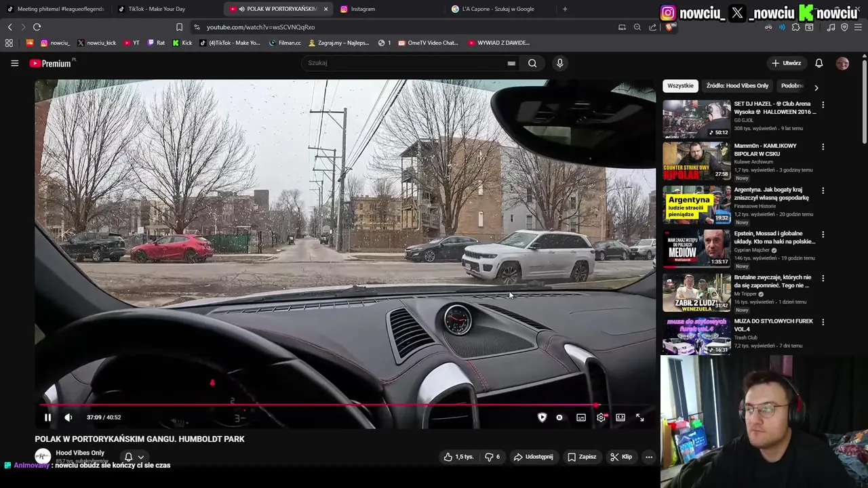Image resolution: width=868 pixels, height=488 pixels.
Task: Reload the current page
Action: (x=37, y=27)
